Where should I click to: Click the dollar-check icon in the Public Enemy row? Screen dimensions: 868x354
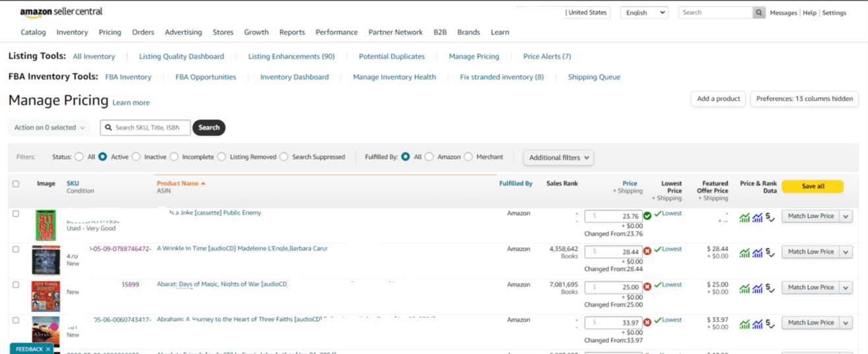point(770,218)
